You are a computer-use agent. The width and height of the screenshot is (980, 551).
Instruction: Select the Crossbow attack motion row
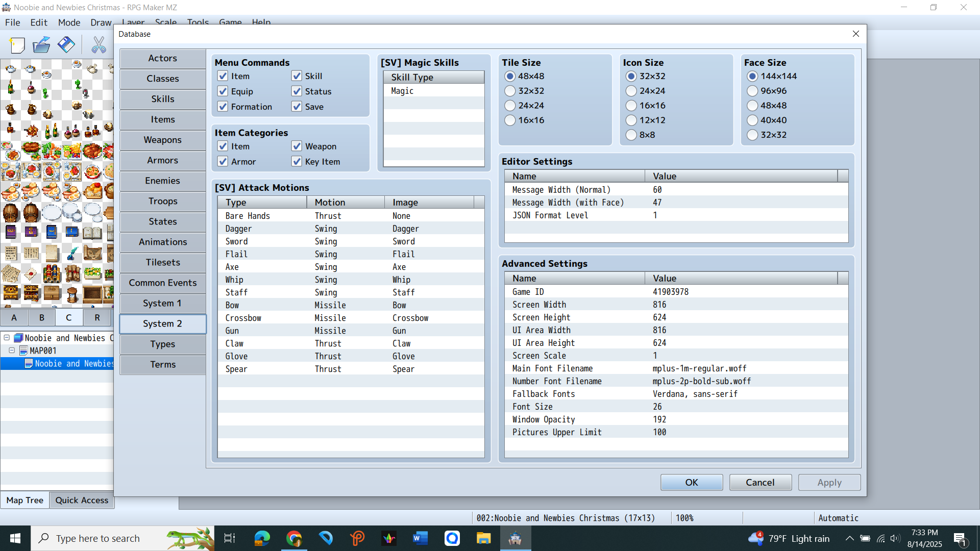pos(351,318)
